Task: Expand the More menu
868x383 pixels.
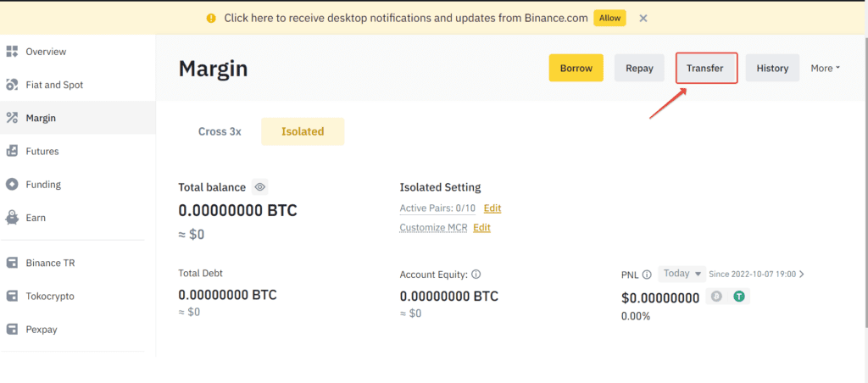Action: click(826, 68)
